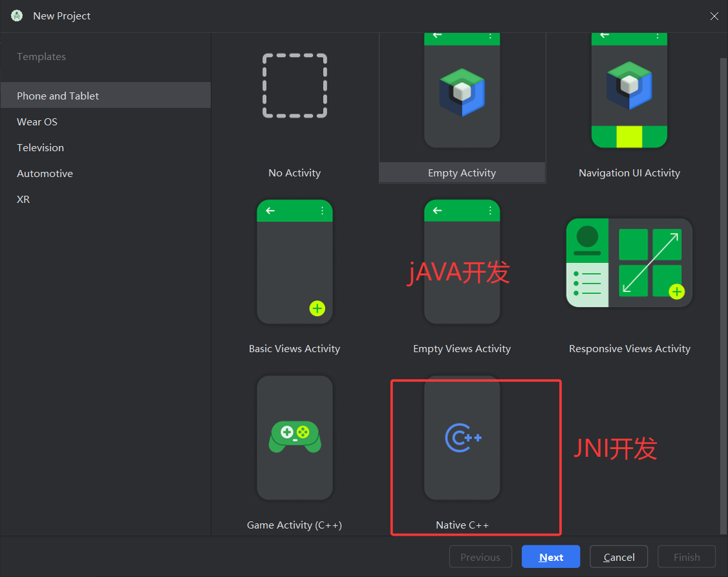Switch to Television templates

pos(40,147)
